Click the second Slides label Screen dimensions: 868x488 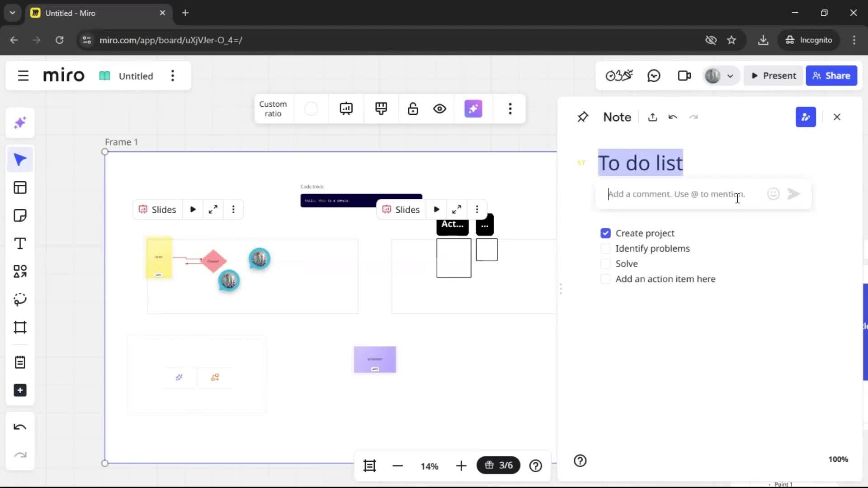pyautogui.click(x=401, y=210)
